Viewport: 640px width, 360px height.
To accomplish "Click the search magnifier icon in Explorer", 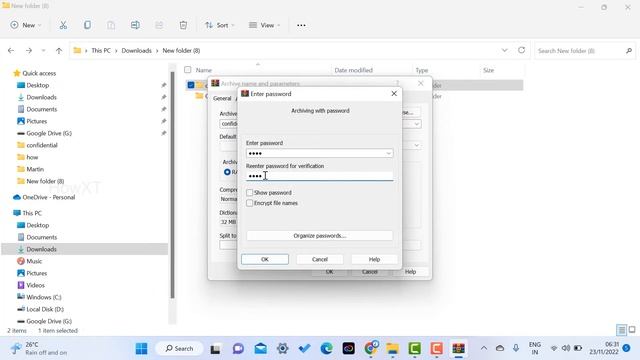I will [629, 51].
